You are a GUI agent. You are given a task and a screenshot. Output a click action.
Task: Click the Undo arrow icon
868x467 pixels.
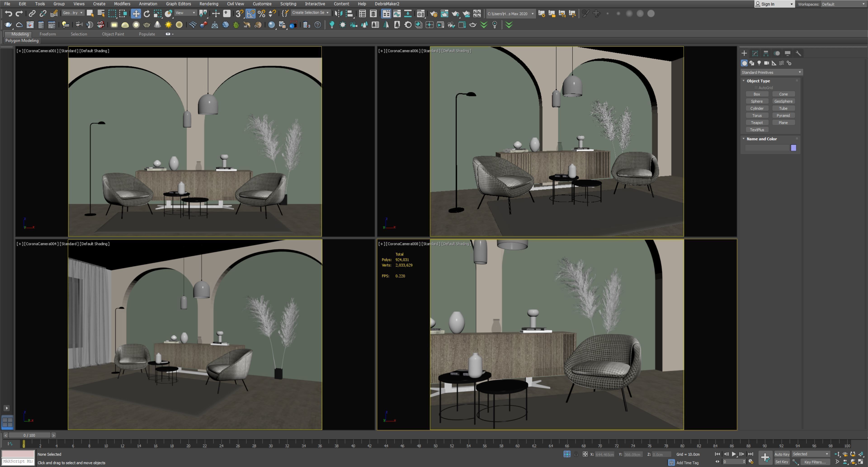[x=8, y=14]
